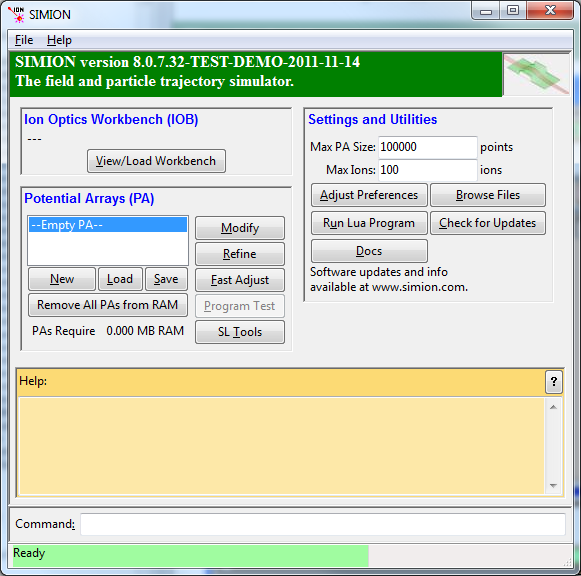Click the help panel scroll up arrow
Screen dimensions: 581x576
(553, 407)
